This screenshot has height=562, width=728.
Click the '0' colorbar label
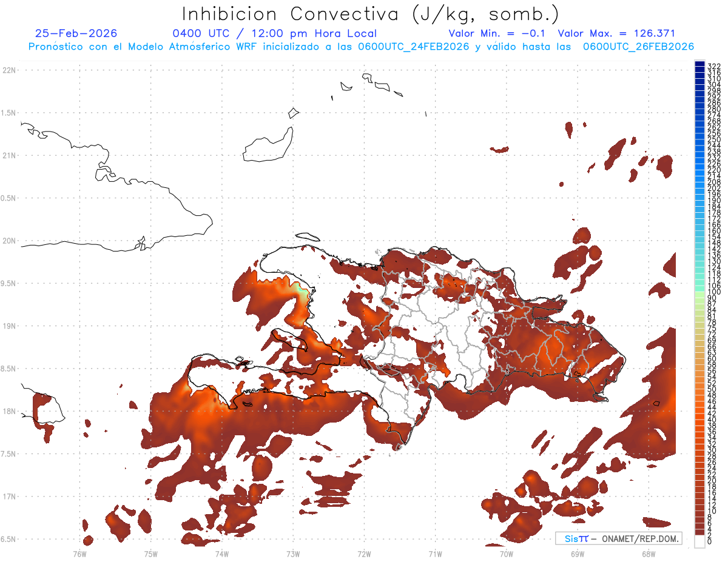pos(710,543)
